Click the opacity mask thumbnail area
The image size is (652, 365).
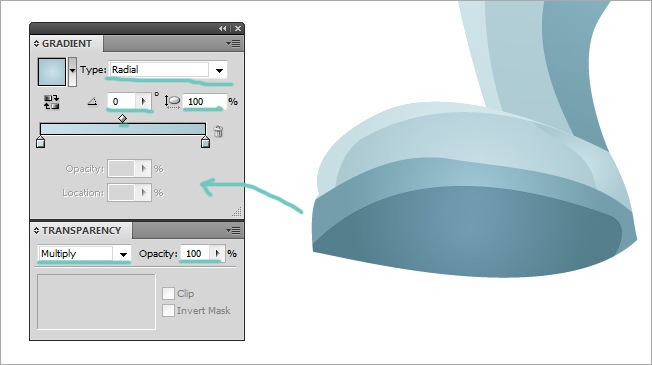[x=96, y=302]
